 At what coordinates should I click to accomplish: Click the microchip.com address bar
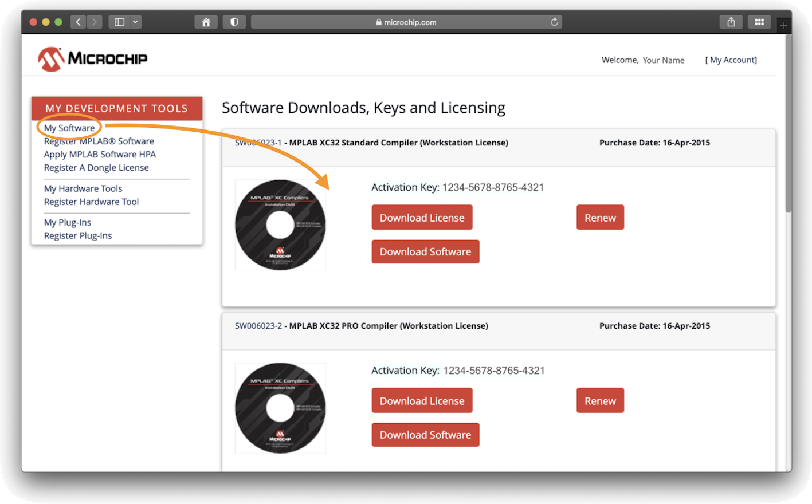(x=406, y=22)
